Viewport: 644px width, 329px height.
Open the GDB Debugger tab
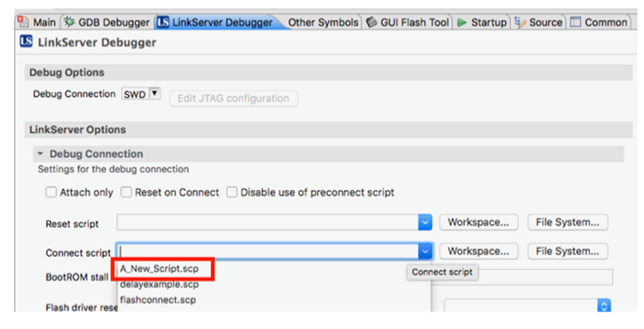114,22
